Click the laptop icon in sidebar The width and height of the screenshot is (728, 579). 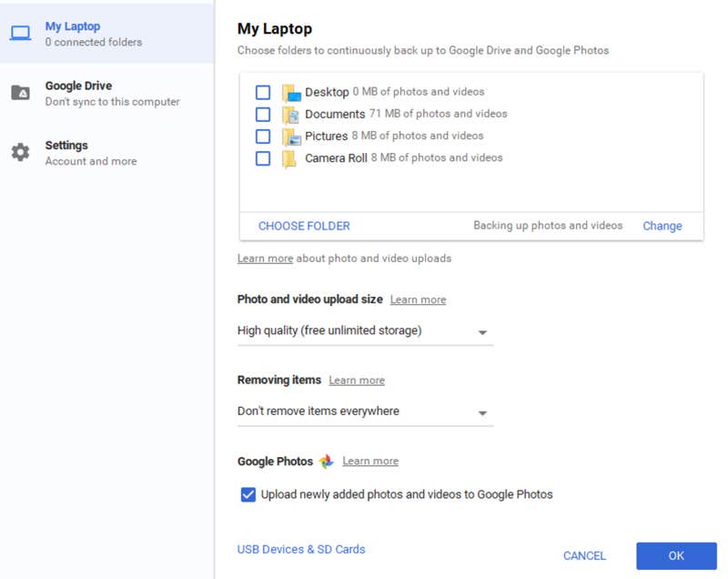[20, 34]
